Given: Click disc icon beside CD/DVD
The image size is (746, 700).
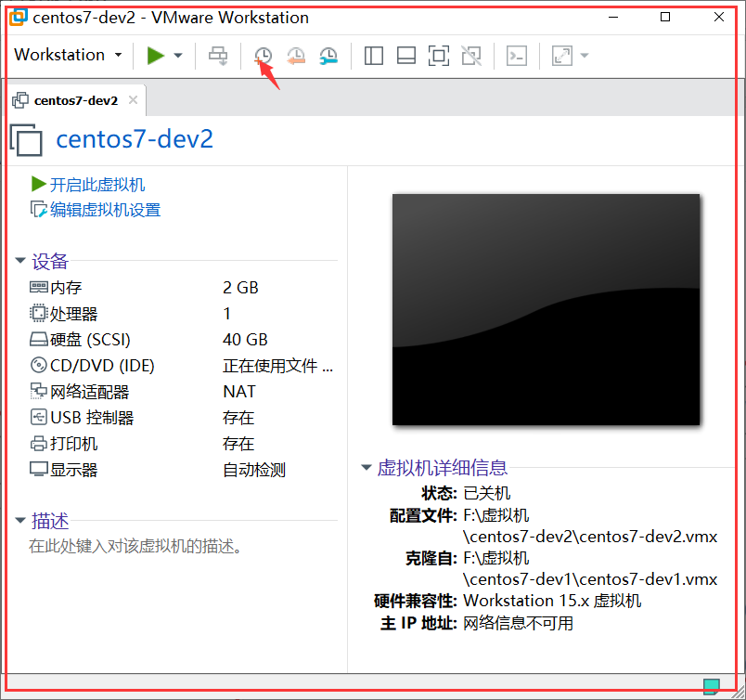Looking at the screenshot, I should (39, 365).
